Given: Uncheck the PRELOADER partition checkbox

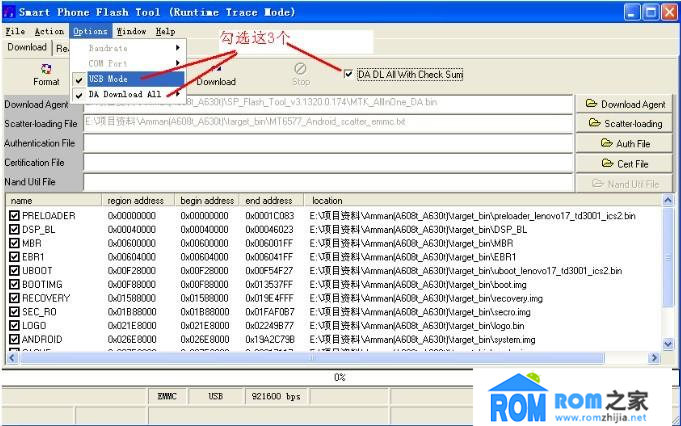Looking at the screenshot, I should (14, 215).
